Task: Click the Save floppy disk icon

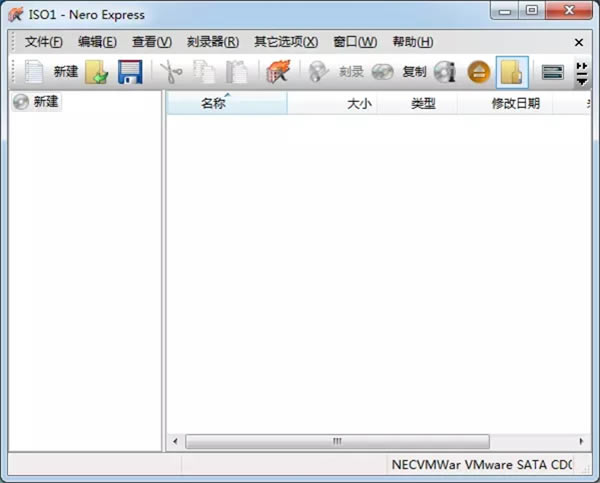Action: coord(130,72)
